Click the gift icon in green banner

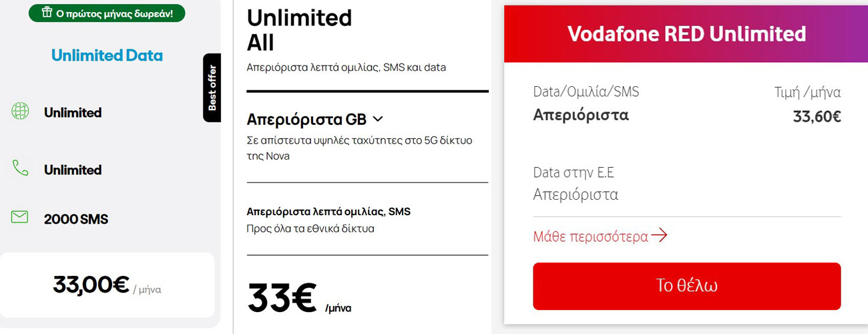coord(47,13)
